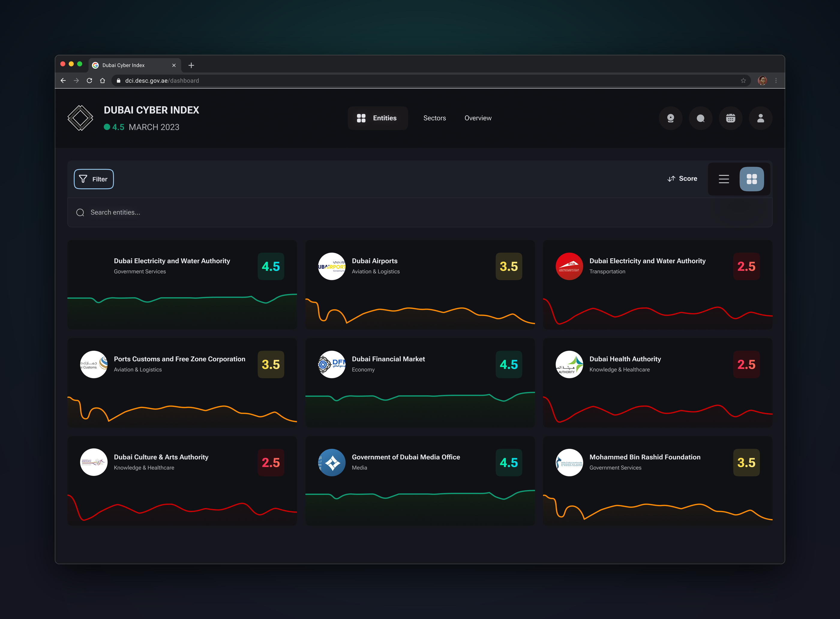The image size is (840, 619).
Task: Click the address bar showing dci.desc.gov.ae/dashboard
Action: [x=431, y=80]
